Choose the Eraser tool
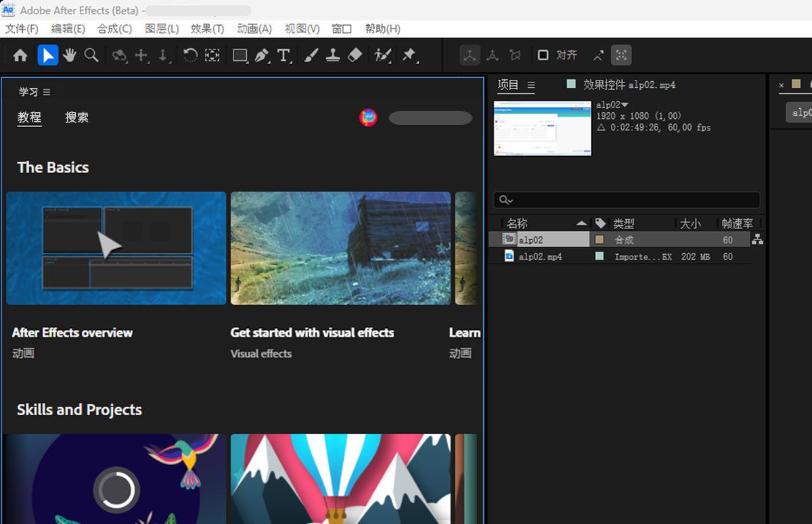 click(x=355, y=55)
